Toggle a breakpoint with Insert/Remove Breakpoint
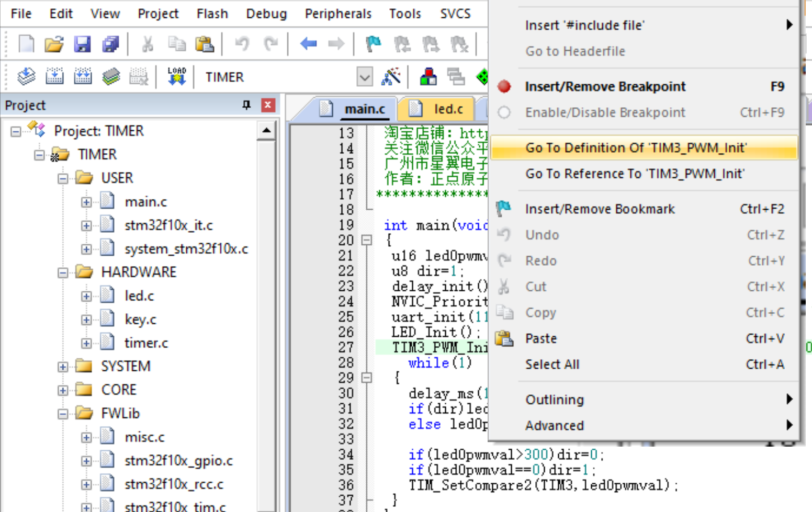812x512 pixels. click(x=605, y=86)
